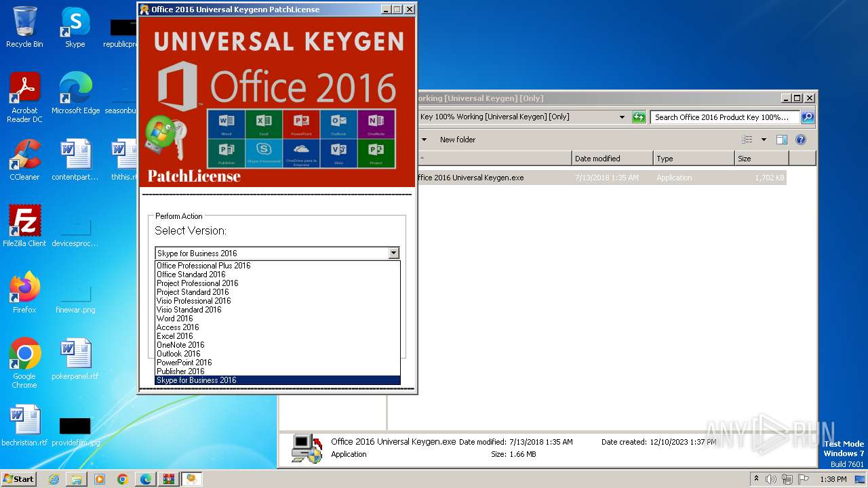Screen dimensions: 868x488
Task: Minimize the Keygen PatchLicense window
Action: point(385,9)
